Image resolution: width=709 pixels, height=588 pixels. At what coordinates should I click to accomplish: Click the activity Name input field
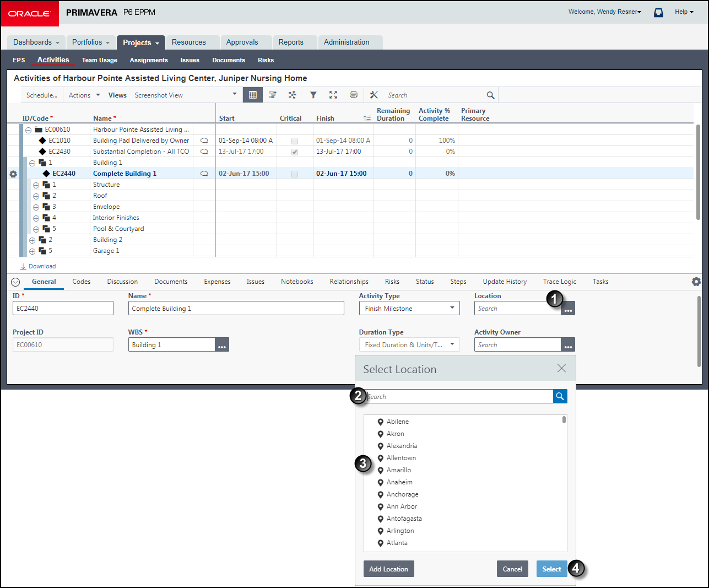[236, 309]
